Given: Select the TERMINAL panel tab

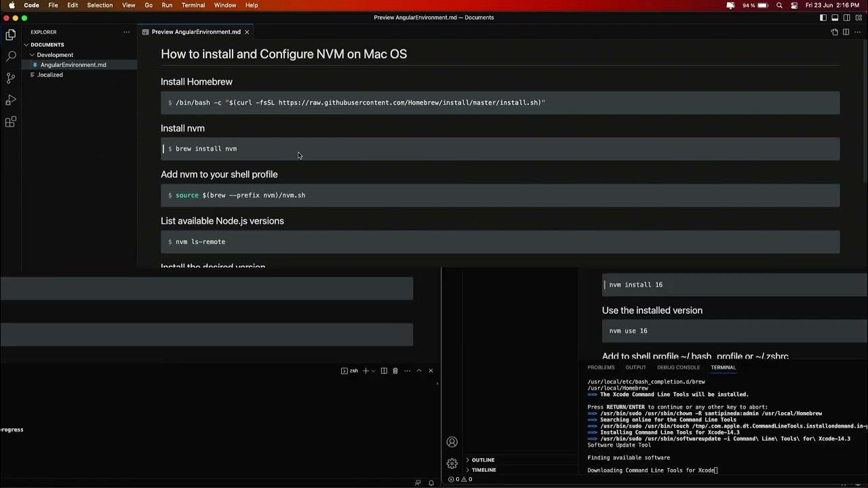Looking at the screenshot, I should pos(723,367).
